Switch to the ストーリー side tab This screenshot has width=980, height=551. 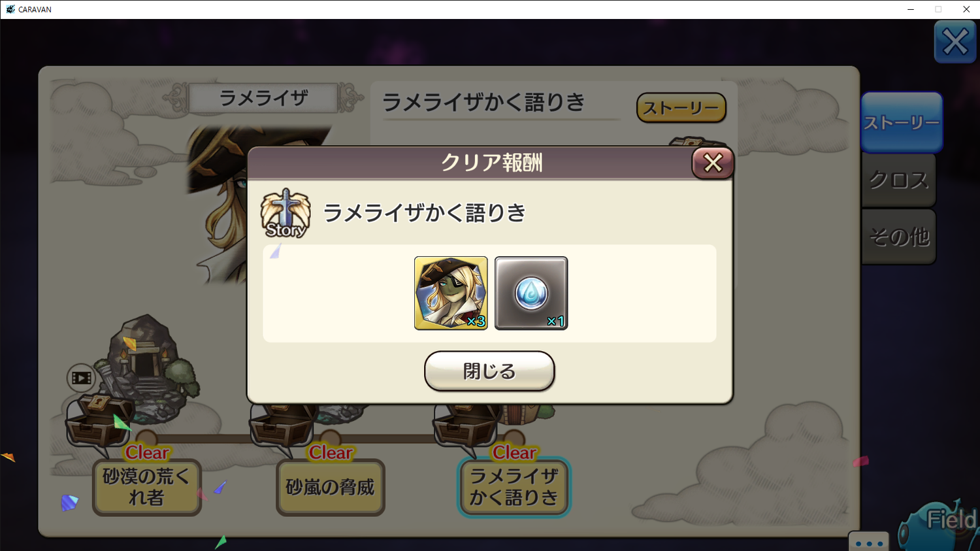[902, 122]
